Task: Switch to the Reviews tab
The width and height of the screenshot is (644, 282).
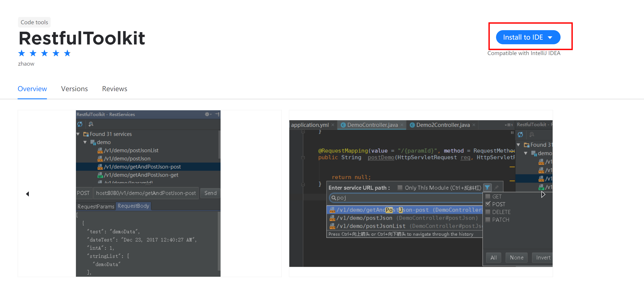Action: [114, 89]
